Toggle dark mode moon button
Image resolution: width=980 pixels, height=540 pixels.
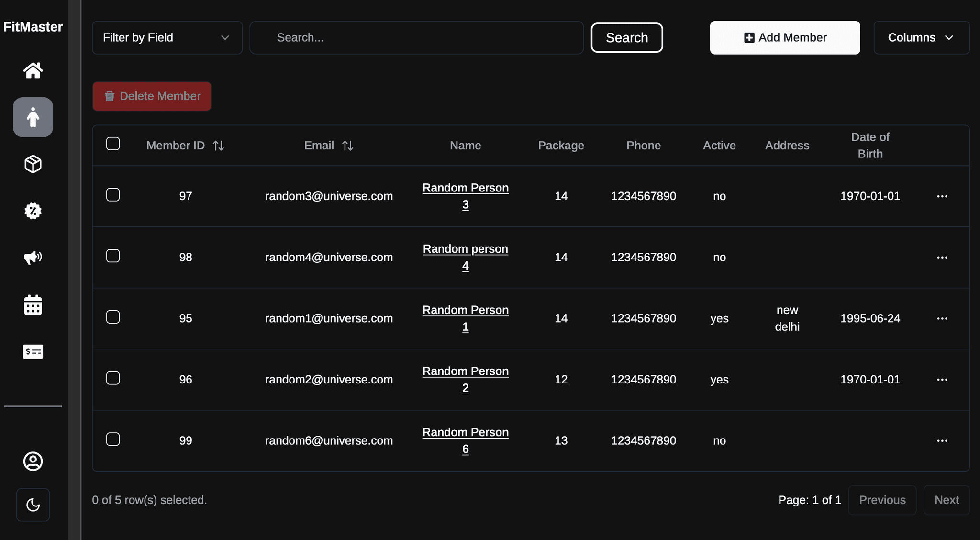coord(33,505)
